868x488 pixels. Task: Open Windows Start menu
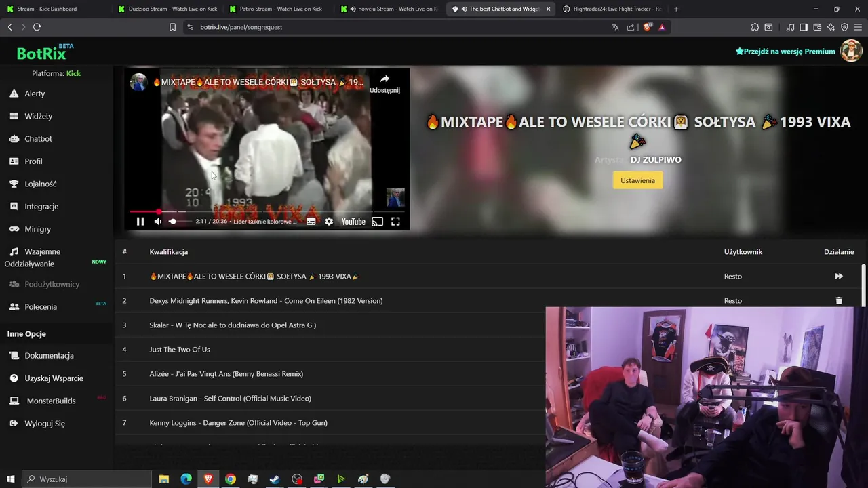point(10,479)
